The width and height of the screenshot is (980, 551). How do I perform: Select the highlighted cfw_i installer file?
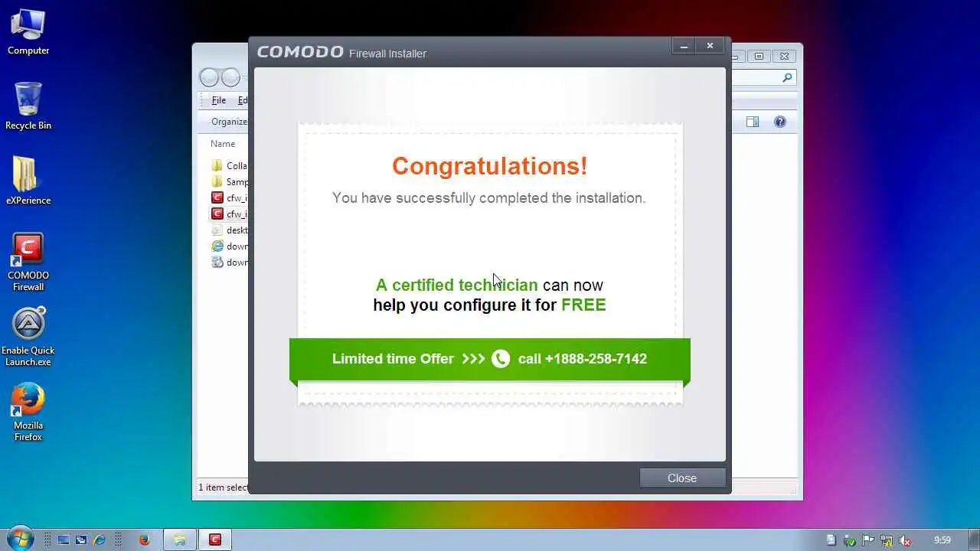[x=229, y=214]
